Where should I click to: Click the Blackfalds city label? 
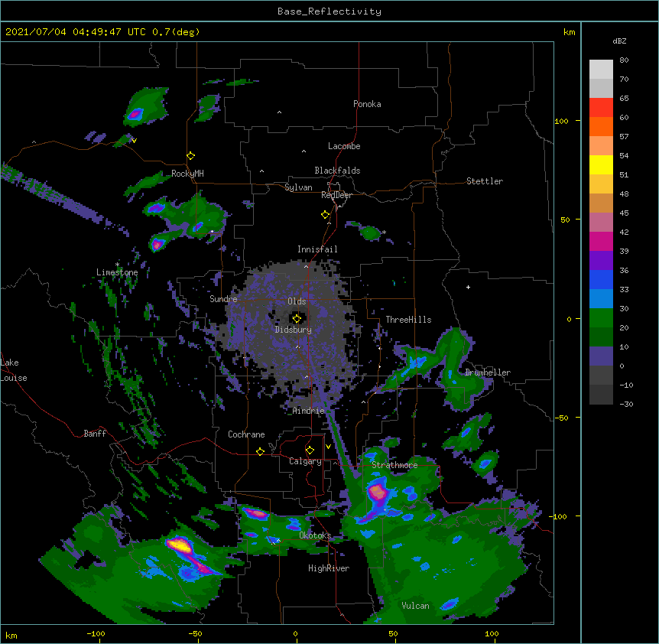pyautogui.click(x=337, y=171)
